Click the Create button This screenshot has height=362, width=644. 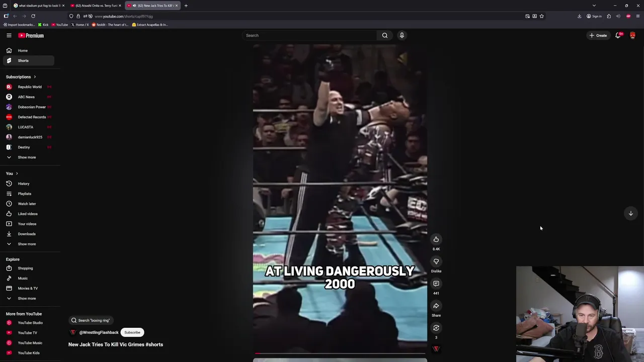tap(598, 35)
